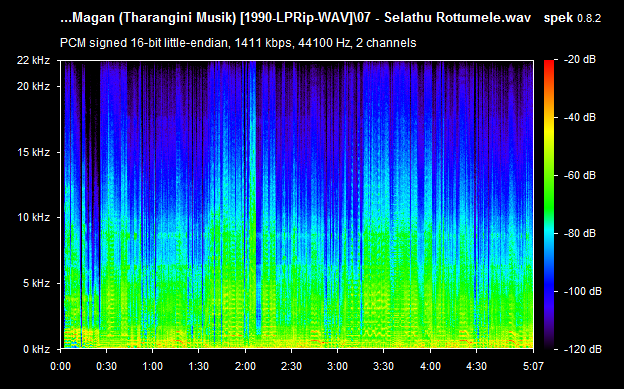Click the 1:00 time axis marker

pos(153,366)
